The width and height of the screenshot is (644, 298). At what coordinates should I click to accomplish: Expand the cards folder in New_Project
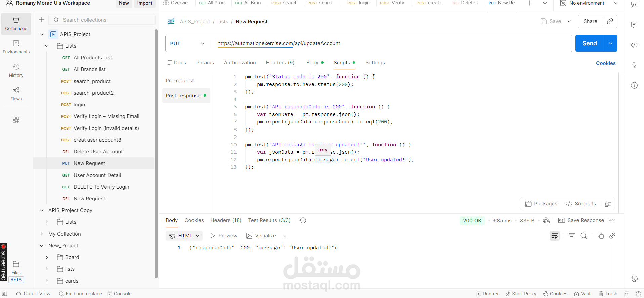[47, 281]
